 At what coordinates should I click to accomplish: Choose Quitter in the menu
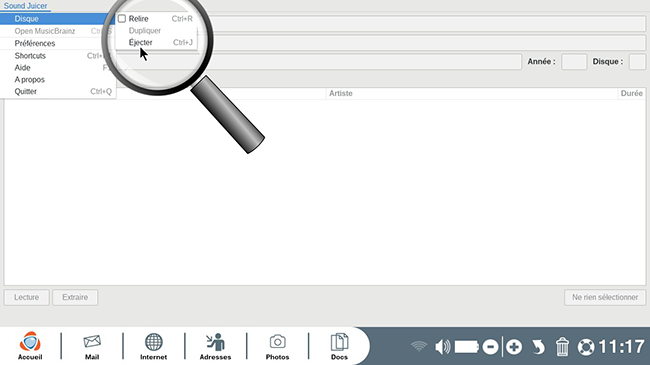(57, 92)
